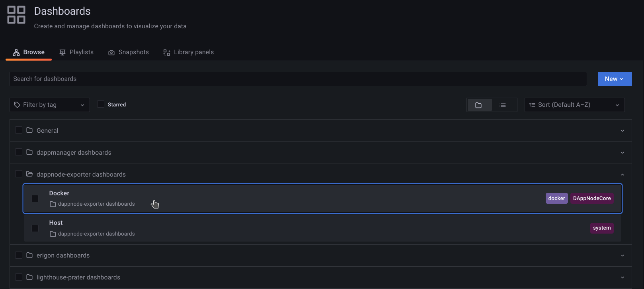Click the system tag badge

pos(602,228)
